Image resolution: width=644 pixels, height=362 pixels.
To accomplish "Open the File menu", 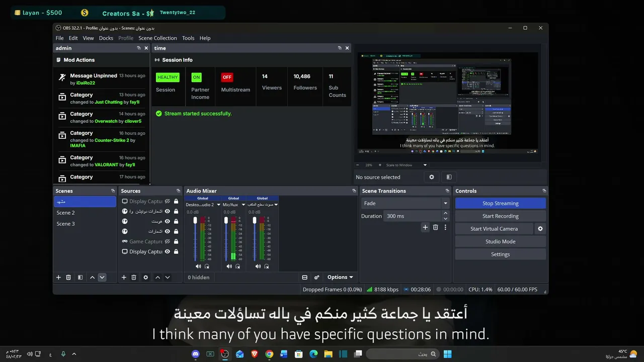I will [x=59, y=38].
